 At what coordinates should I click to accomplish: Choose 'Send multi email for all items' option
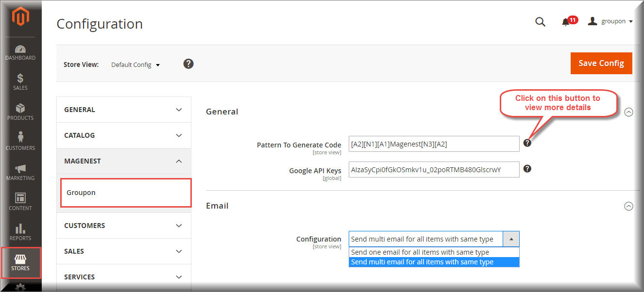[x=434, y=262]
